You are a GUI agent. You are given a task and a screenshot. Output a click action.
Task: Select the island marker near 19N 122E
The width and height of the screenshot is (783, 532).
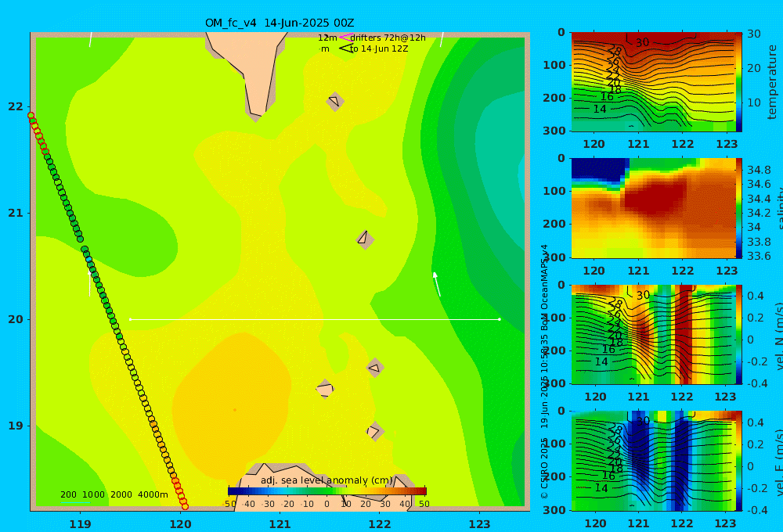pyautogui.click(x=374, y=431)
